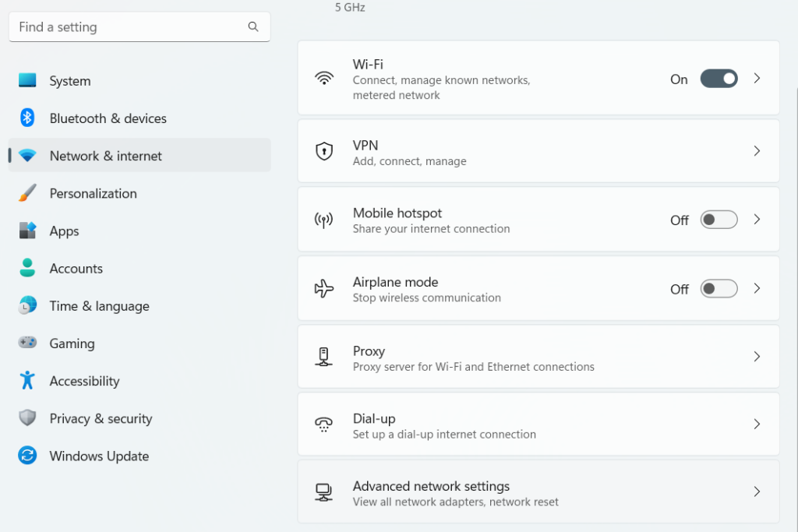Click the '5 GHz' band label
The image size is (798, 532).
(x=350, y=7)
